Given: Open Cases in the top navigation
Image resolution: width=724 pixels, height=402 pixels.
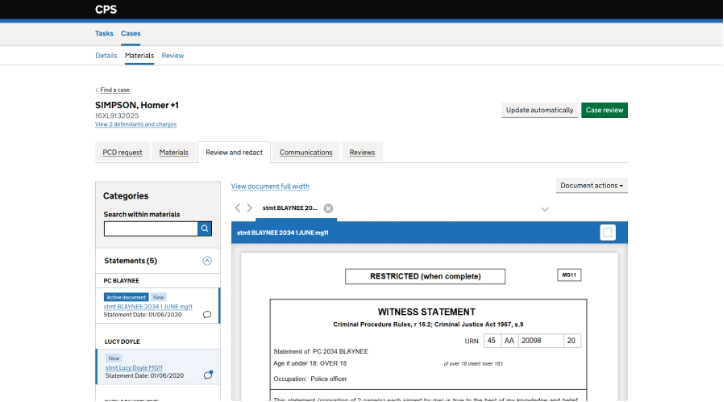Looking at the screenshot, I should tap(131, 33).
